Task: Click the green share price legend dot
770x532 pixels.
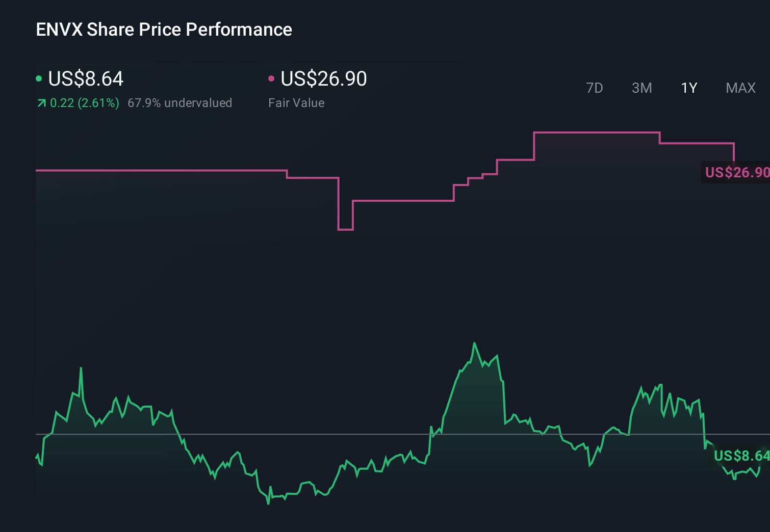Action: pyautogui.click(x=39, y=78)
